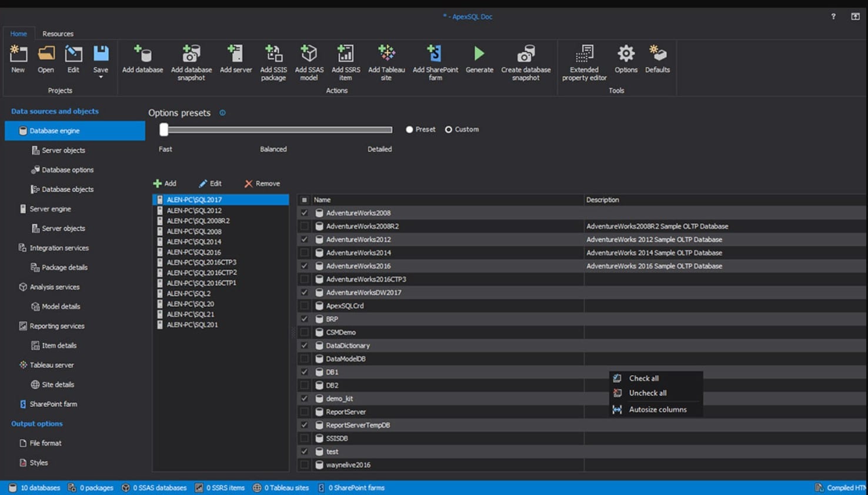
Task: Add a SharePoint farm
Action: click(435, 62)
